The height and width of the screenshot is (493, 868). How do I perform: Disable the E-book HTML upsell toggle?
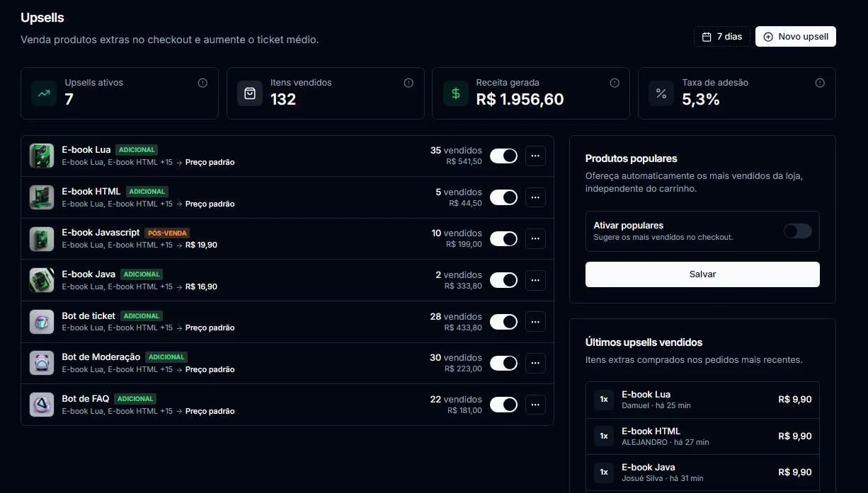(x=504, y=197)
